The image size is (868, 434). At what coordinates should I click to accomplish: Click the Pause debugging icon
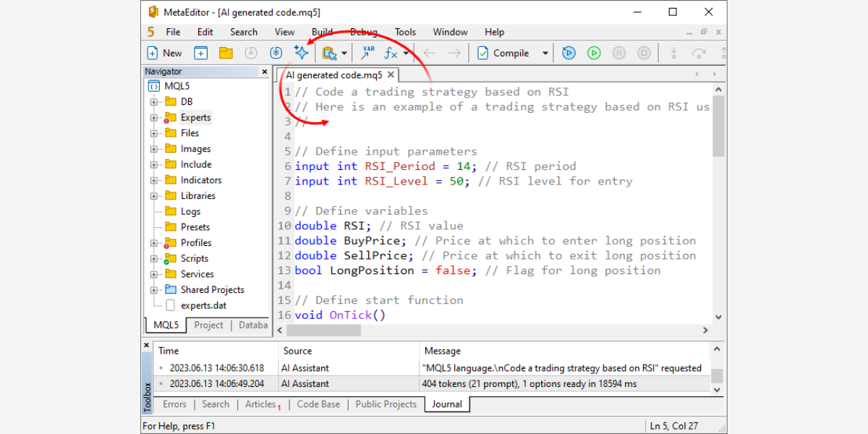[x=619, y=53]
